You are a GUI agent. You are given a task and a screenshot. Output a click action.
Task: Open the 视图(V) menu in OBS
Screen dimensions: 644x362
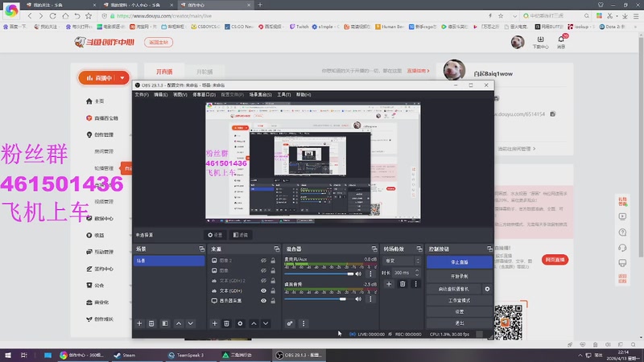coord(180,95)
